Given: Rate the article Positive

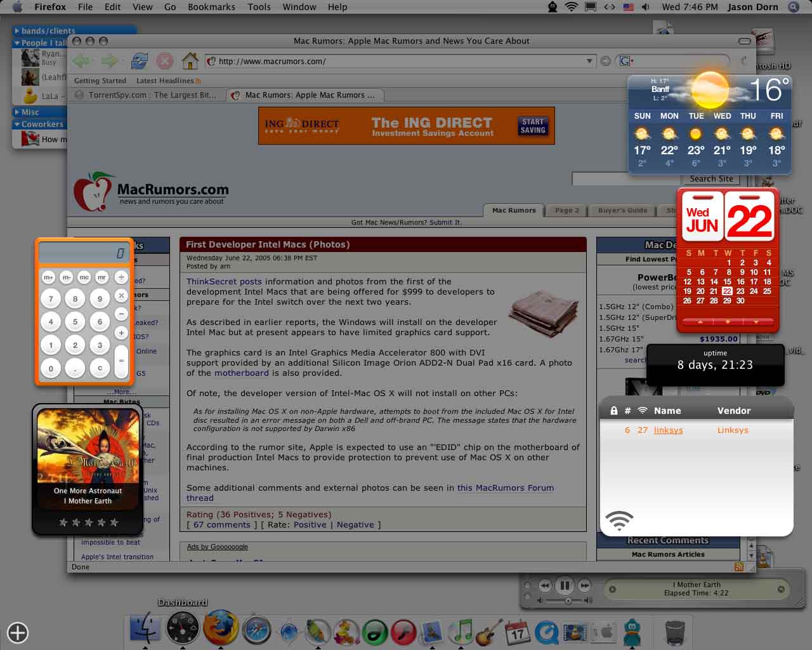Looking at the screenshot, I should (x=310, y=524).
